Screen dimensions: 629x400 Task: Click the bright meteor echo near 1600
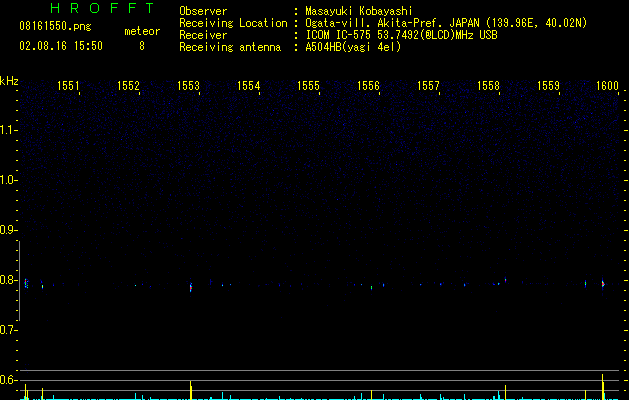tap(603, 283)
